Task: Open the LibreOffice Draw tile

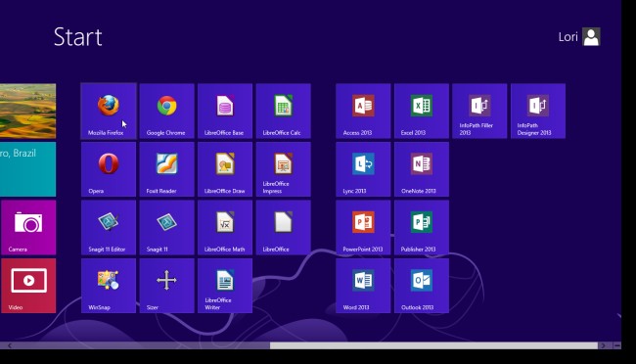Action: point(225,169)
